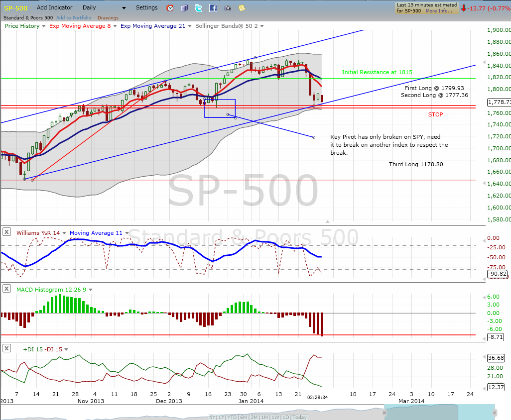Screen dimensions: 511x420
Task: Click the 'Initial Resistance at 1815' label
Action: 377,72
